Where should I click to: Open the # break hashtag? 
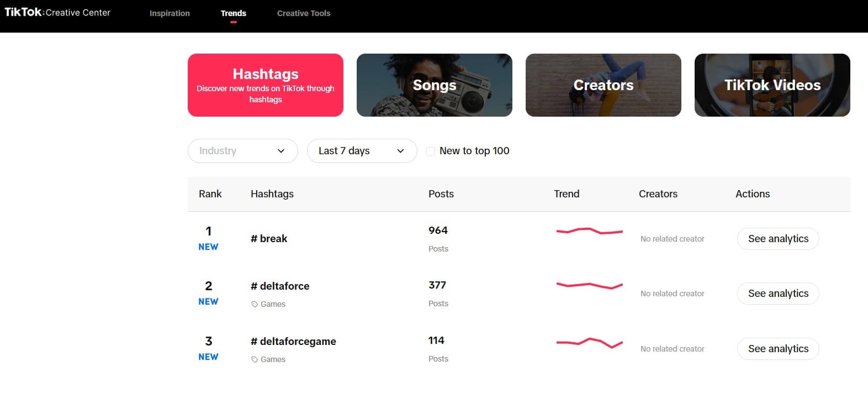click(x=269, y=239)
